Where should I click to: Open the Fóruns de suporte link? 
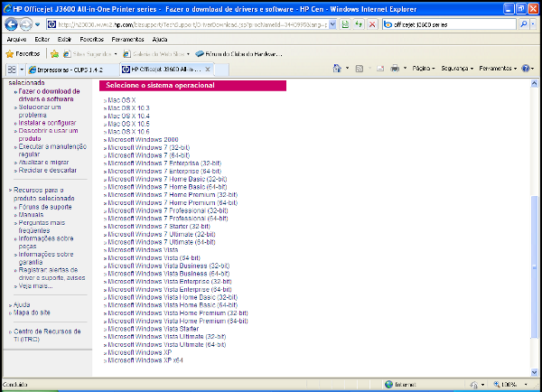[45, 207]
